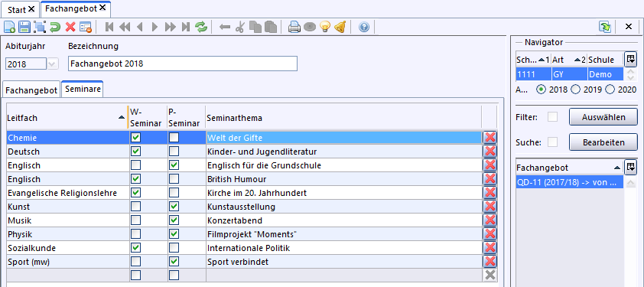The image size is (644, 287).
Task: Enable the Suche checkbox
Action: coord(553,142)
